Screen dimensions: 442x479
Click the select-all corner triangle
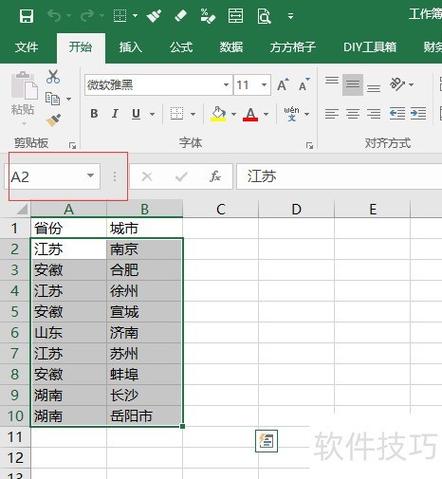click(x=21, y=209)
